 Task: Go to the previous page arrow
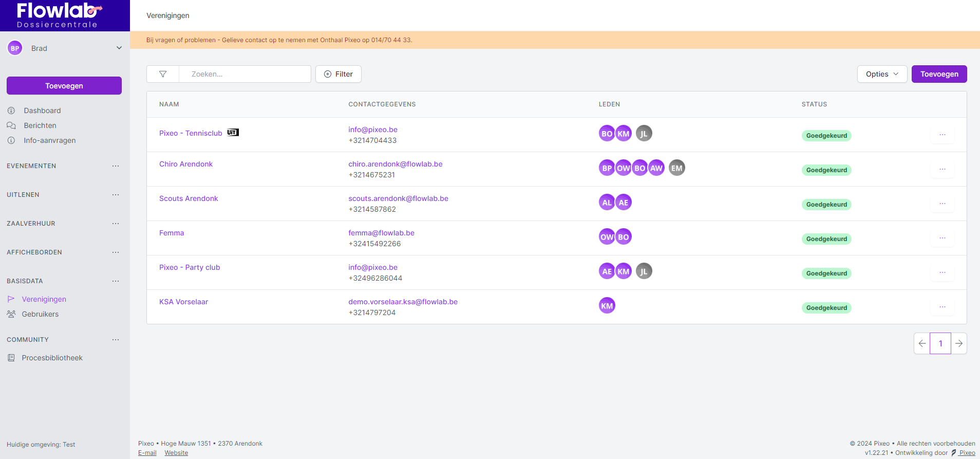922,343
